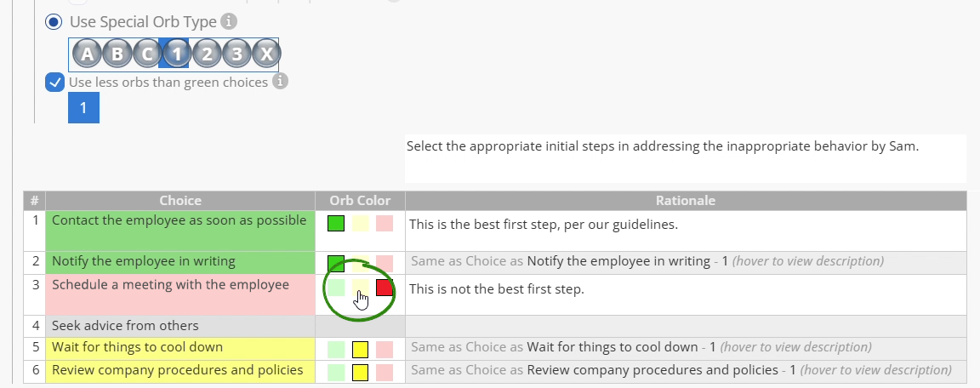The image size is (980, 388).
Task: Choose the number 2 orb type
Action: click(x=207, y=54)
